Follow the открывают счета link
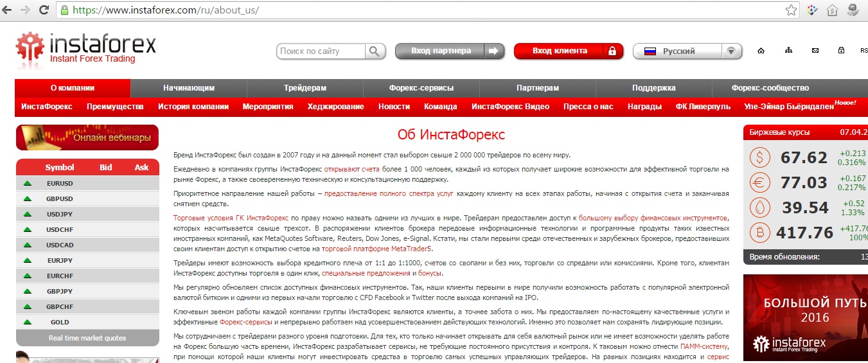This screenshot has width=868, height=363. pos(351,169)
